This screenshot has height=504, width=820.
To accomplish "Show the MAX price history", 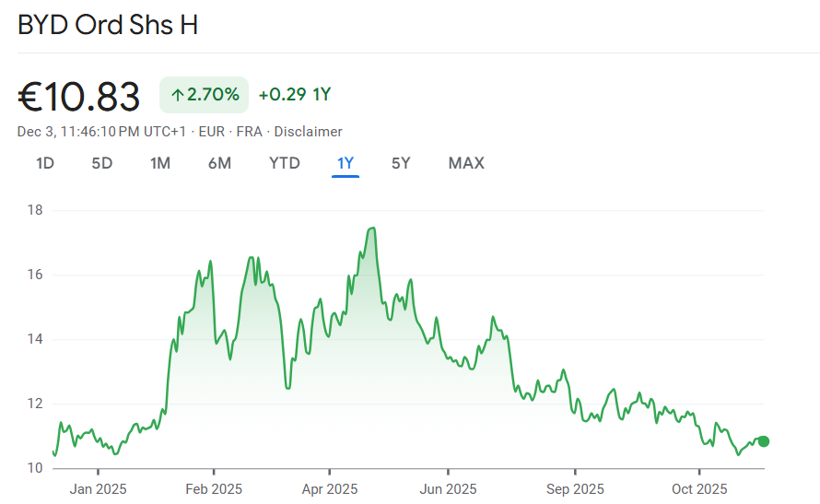I will (x=466, y=163).
